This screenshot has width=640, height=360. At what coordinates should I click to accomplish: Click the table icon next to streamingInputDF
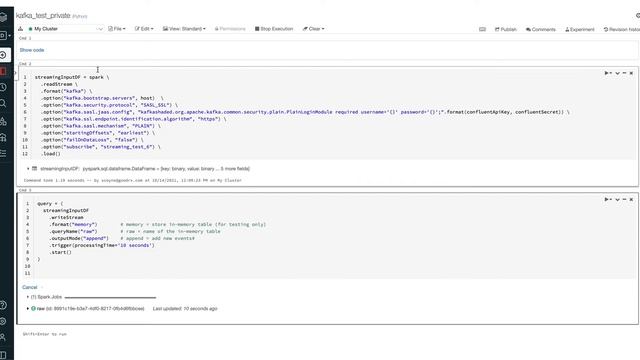point(35,168)
